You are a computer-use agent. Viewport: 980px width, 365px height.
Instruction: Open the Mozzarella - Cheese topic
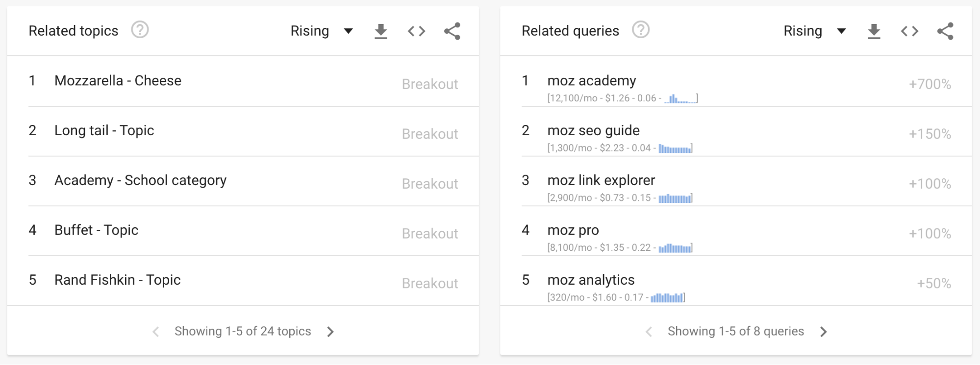tap(118, 80)
